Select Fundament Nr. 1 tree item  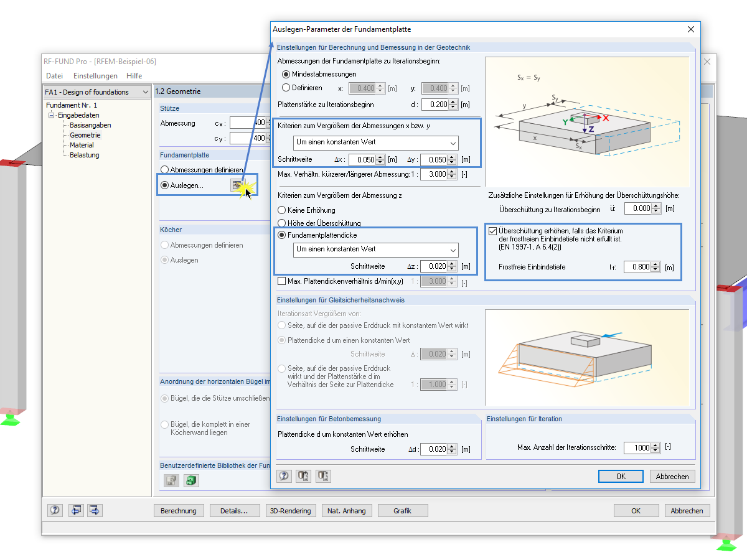(71, 105)
